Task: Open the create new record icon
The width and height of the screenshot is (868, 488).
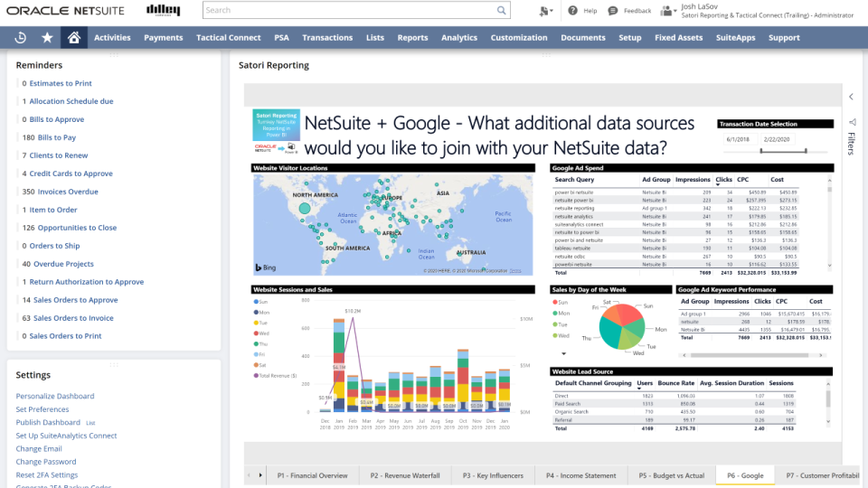Action: (545, 11)
